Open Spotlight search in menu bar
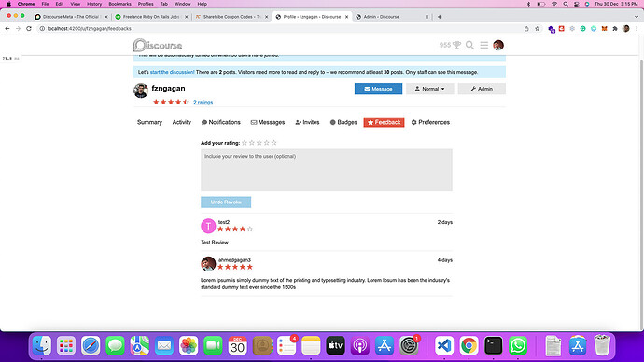This screenshot has width=644, height=362. pos(566,4)
